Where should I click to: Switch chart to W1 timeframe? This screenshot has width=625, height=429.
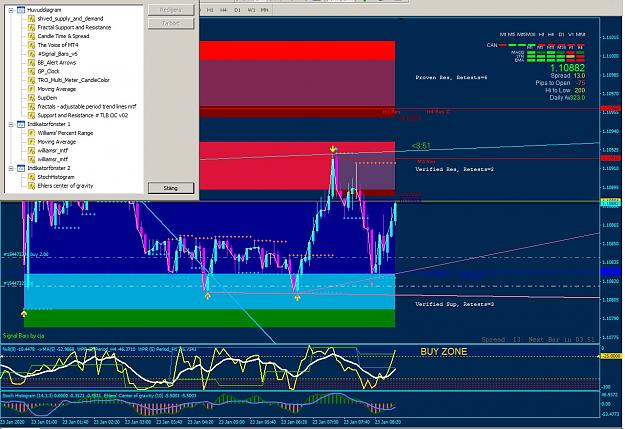pos(251,10)
